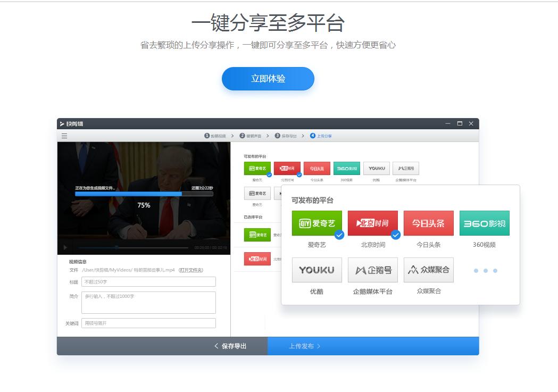Open the hamburger menu at top left

64,135
